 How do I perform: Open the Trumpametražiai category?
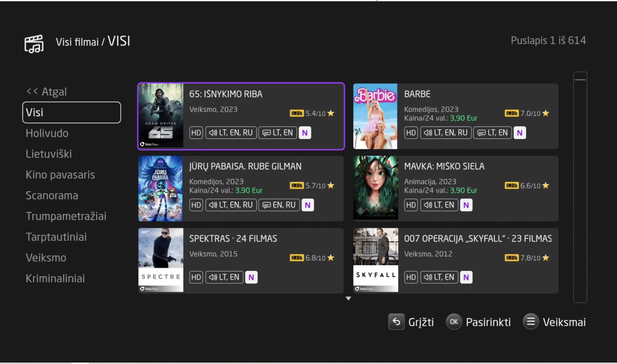[x=66, y=216]
